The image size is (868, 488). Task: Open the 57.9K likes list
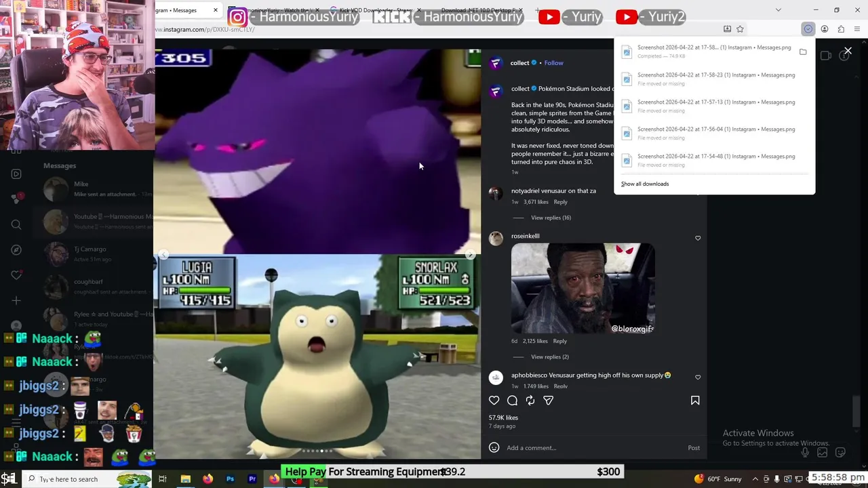[x=503, y=418]
